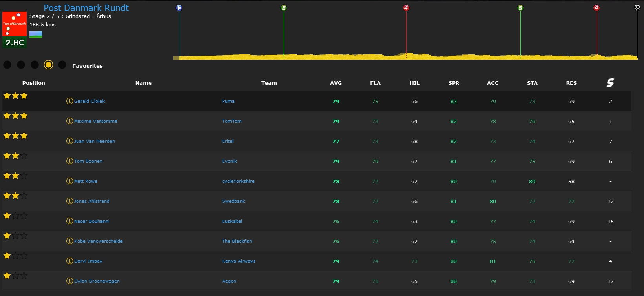Viewport: 644px width, 296px height.
Task: Sort table by SPR column
Action: (x=454, y=83)
